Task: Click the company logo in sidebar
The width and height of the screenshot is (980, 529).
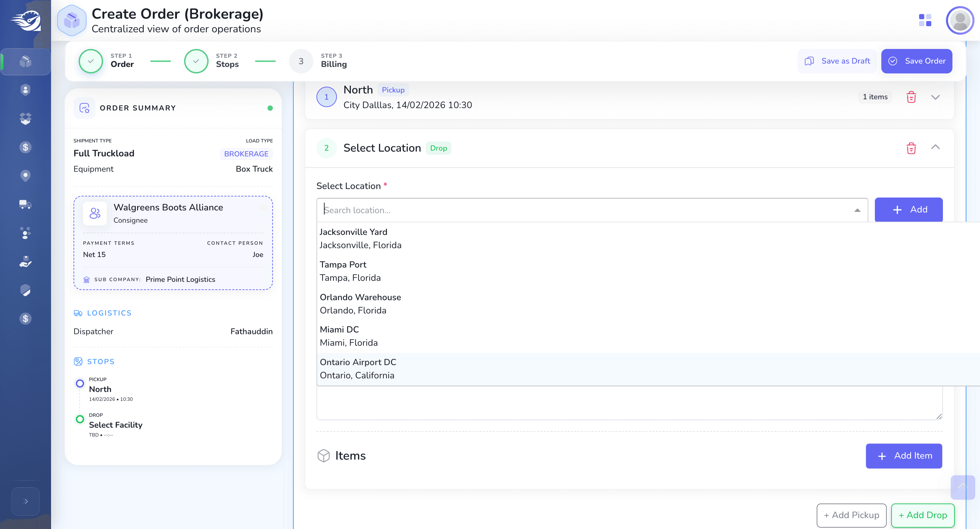Action: pos(26,21)
